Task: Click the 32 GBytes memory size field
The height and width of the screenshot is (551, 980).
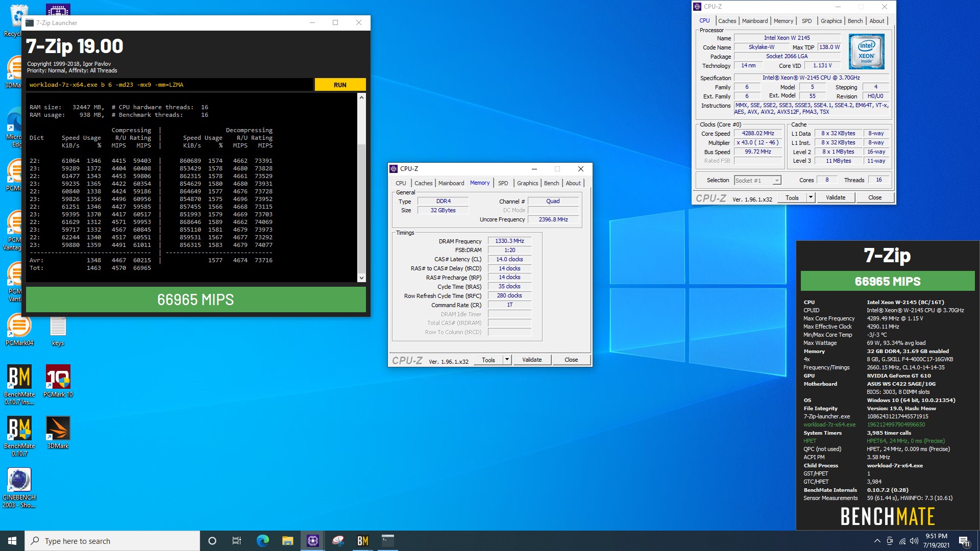Action: 443,210
